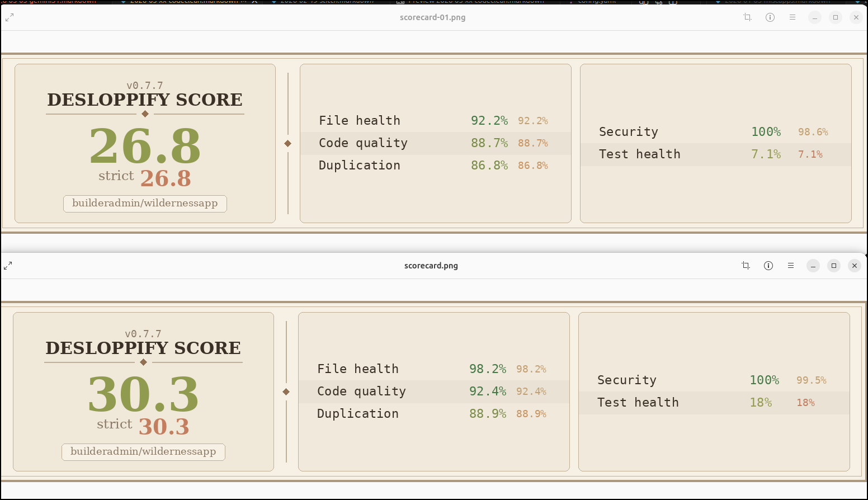The image size is (868, 500).
Task: Show image properties for scorecard.png
Action: 768,266
